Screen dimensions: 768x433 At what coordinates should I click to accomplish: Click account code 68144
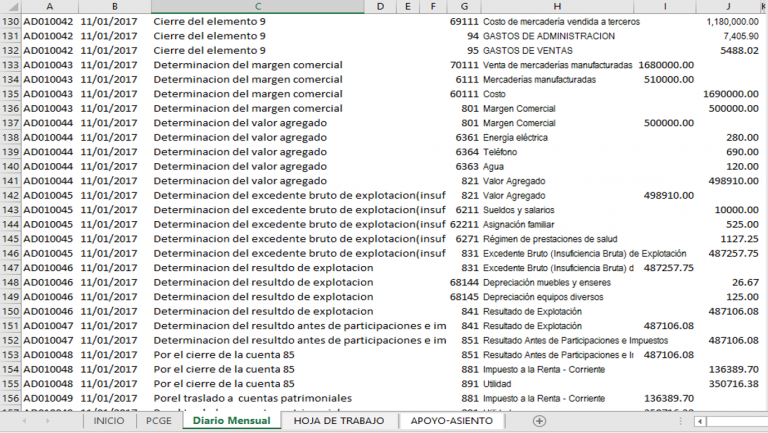click(x=464, y=282)
